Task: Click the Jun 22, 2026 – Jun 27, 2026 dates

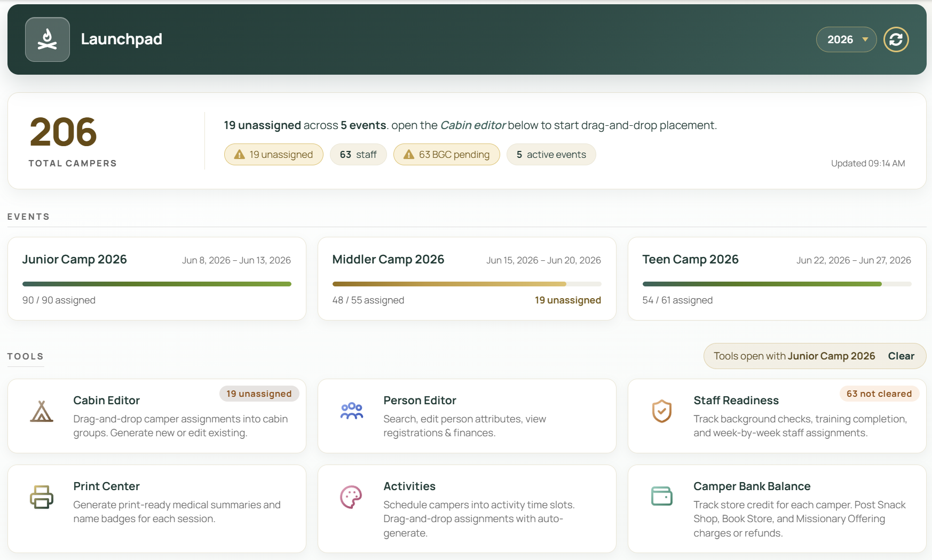Action: tap(854, 260)
